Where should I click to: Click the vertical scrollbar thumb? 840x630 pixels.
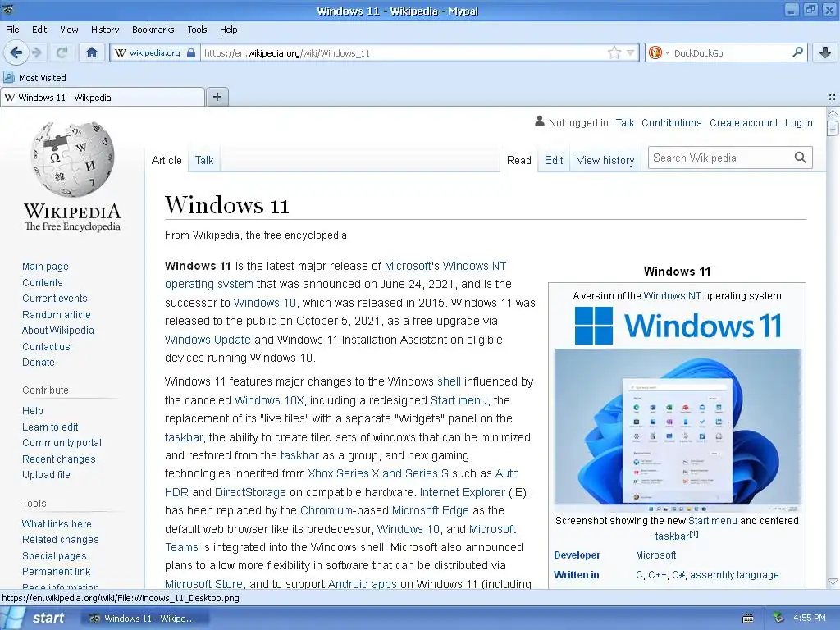click(x=833, y=128)
